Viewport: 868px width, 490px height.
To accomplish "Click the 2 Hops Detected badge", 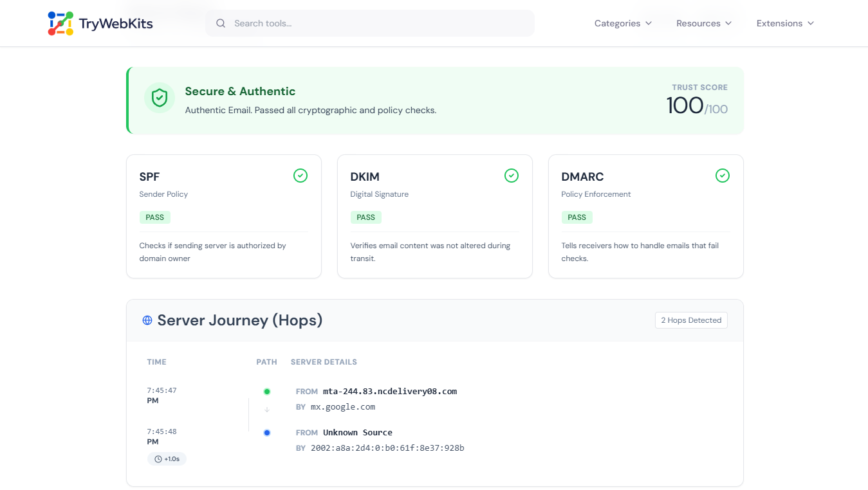I will [x=690, y=320].
